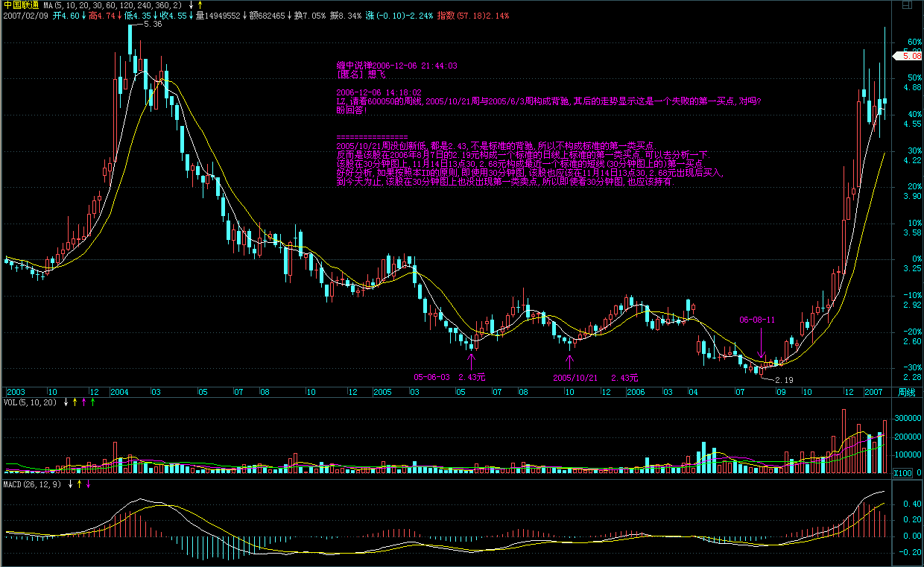Click the yellow arrow next to MACD(26,12,9)
This screenshot has height=567, width=924.
(80, 484)
